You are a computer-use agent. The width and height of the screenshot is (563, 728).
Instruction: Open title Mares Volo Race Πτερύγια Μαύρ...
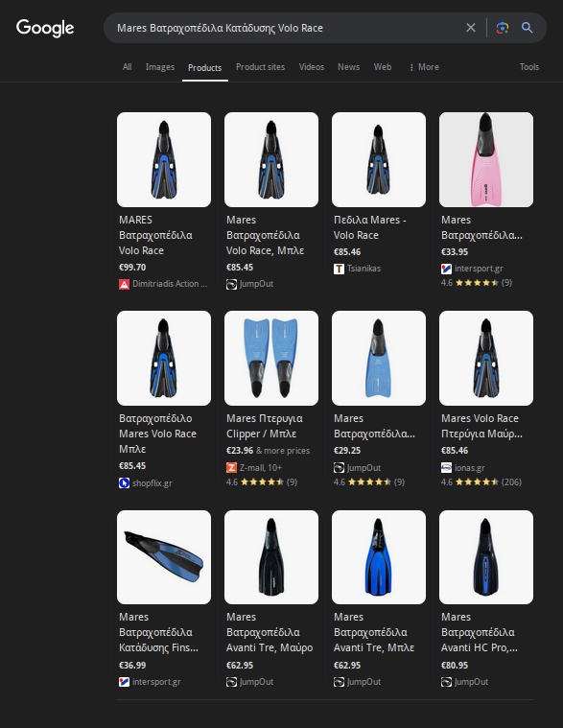click(481, 426)
